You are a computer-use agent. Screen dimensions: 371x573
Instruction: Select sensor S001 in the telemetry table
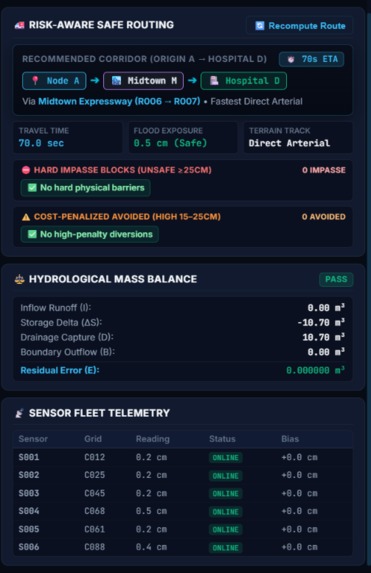29,457
